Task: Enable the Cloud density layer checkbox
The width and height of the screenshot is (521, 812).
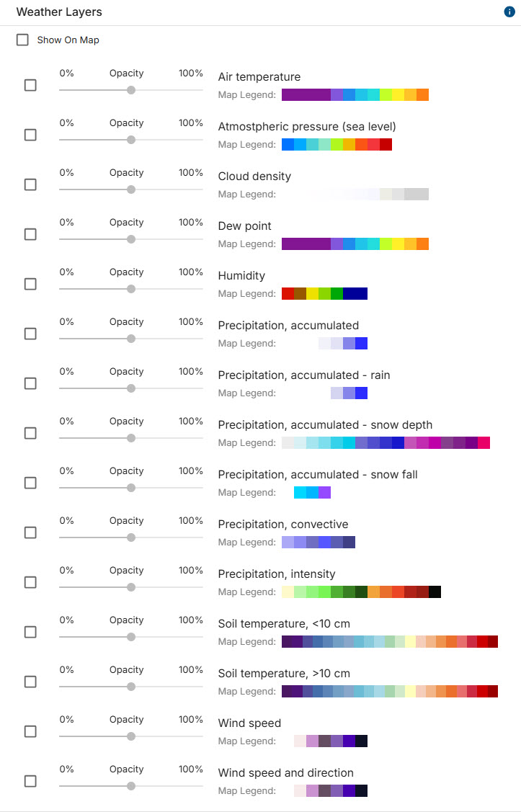Action: [x=30, y=184]
